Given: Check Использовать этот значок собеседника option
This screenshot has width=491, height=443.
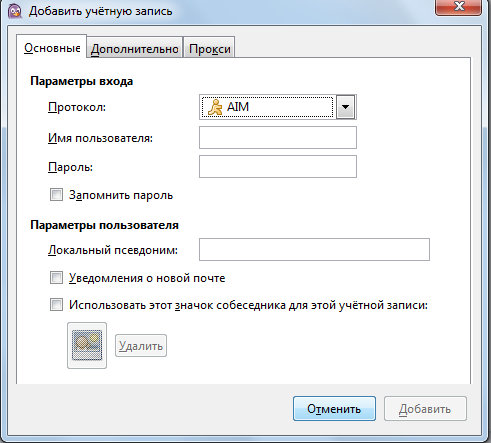Looking at the screenshot, I should (56, 304).
